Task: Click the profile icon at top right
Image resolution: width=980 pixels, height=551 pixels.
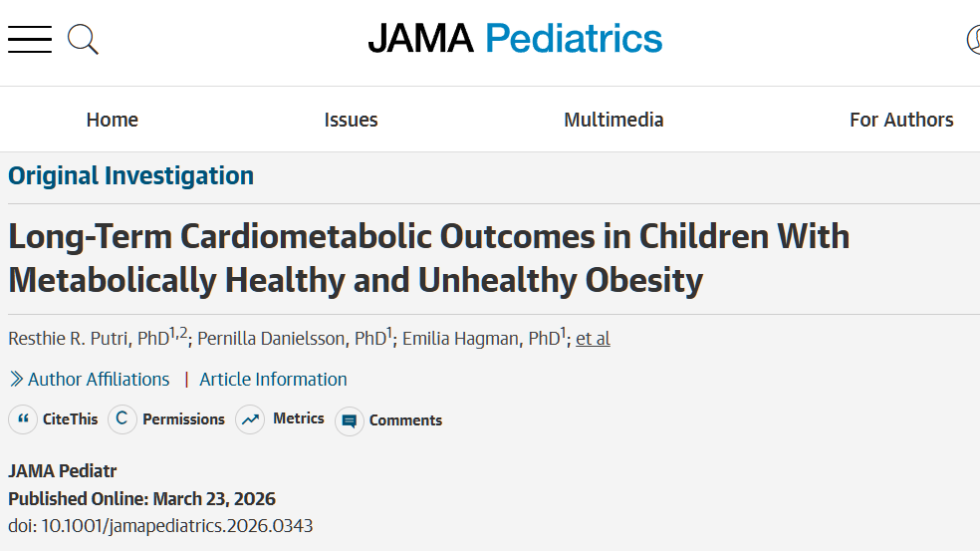Action: tap(973, 40)
